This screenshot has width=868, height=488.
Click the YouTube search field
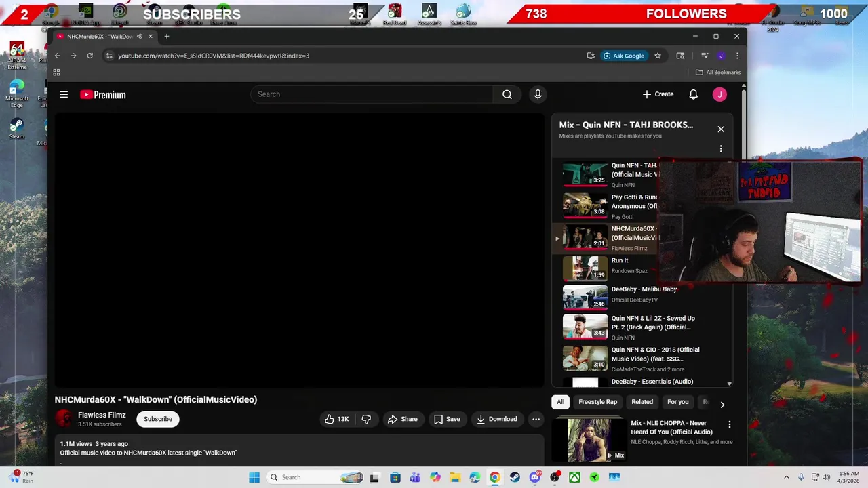pos(372,94)
